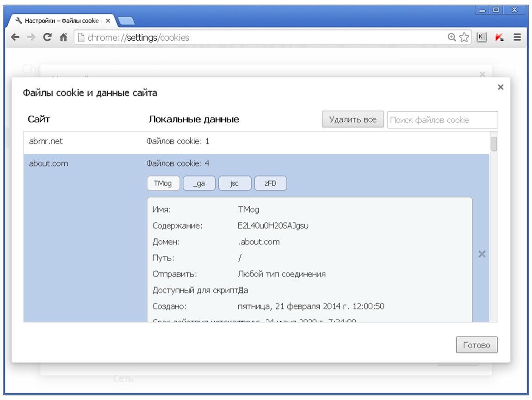Open a new tab
532x400 pixels.
(x=126, y=21)
